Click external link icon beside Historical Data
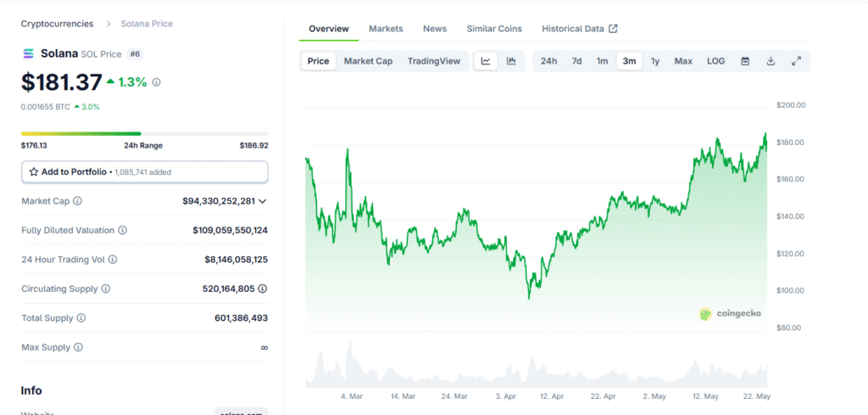The height and width of the screenshot is (415, 868). [x=613, y=29]
